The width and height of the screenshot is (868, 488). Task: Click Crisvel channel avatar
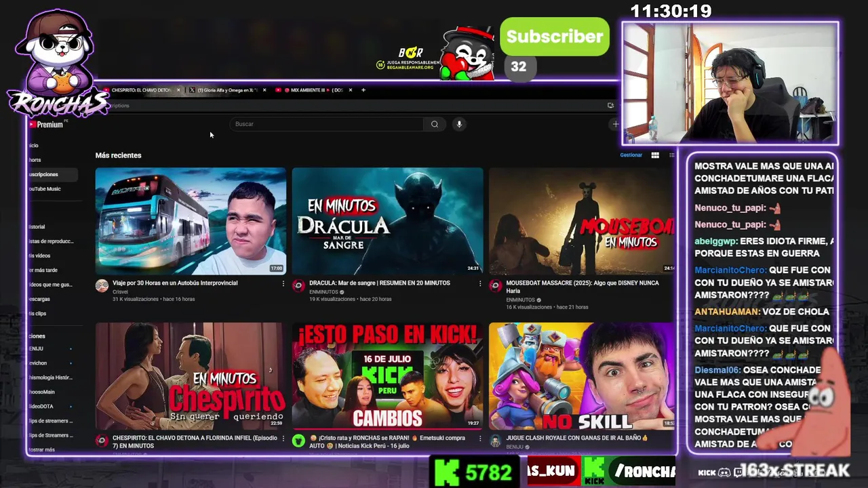(x=102, y=286)
